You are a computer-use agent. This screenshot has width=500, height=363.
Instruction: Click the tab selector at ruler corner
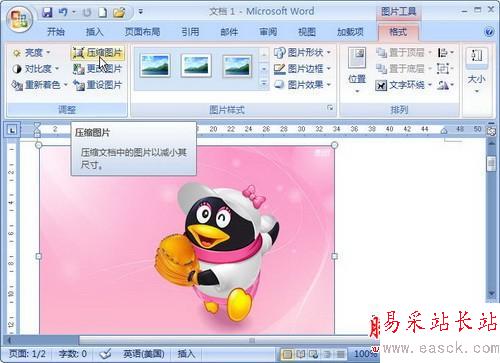12,130
